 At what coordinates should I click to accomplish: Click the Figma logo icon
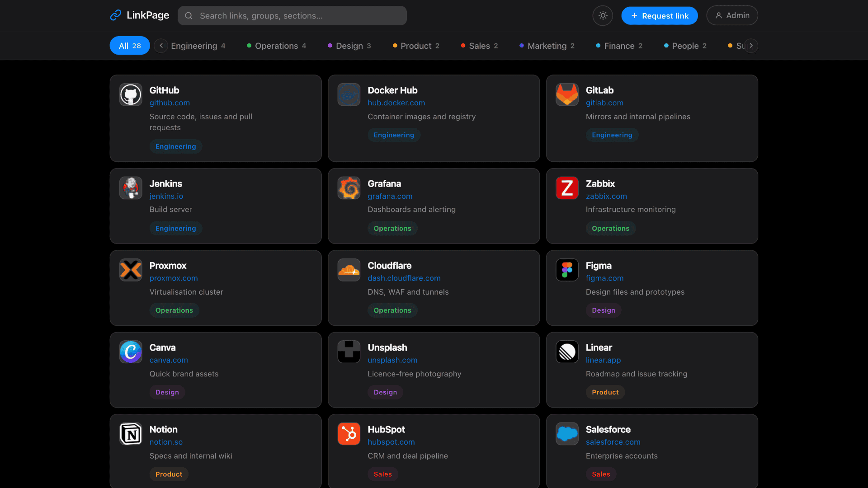(567, 270)
